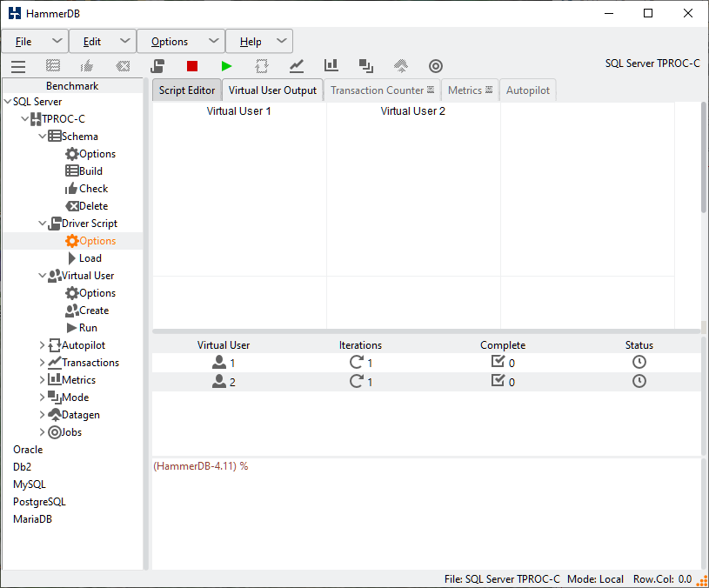Click the hamburger menu toolbar icon

pos(18,66)
